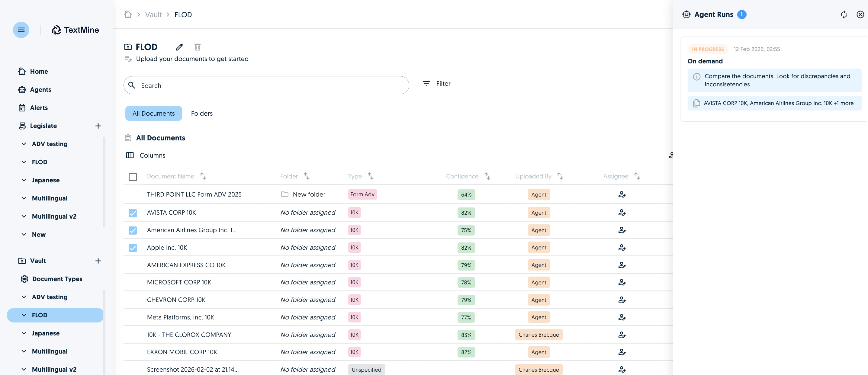Expand ADV testing under Vault

click(24, 297)
